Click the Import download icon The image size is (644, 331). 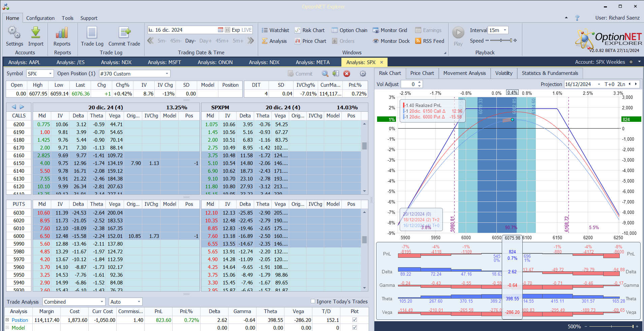(36, 33)
